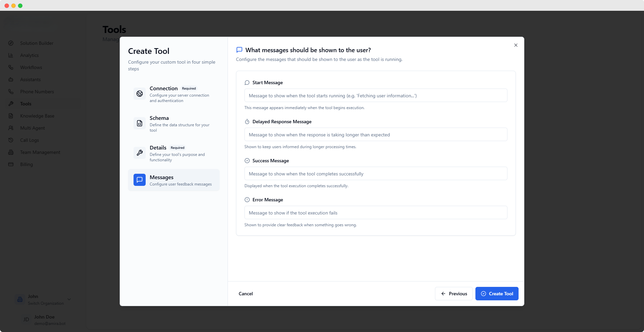Image resolution: width=644 pixels, height=332 pixels.
Task: Open Assistants from the sidebar
Action: [x=11, y=79]
